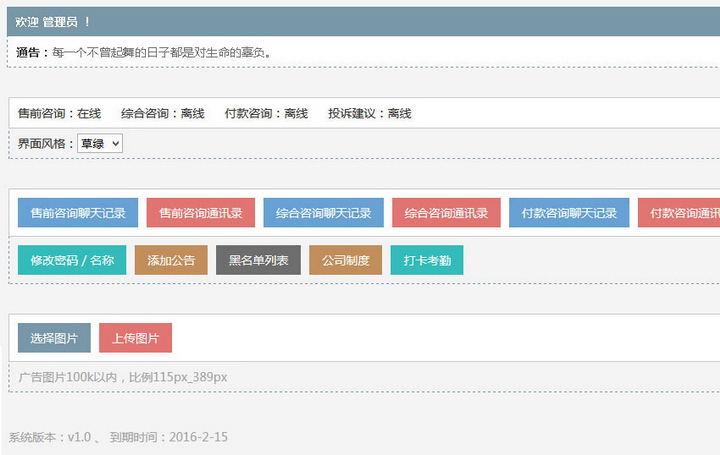Open 黑名单列表
Image resolution: width=720 pixels, height=455 pixels.
(259, 260)
